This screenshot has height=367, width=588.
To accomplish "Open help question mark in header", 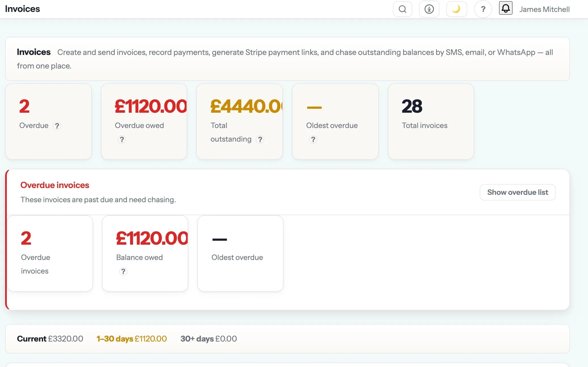I will click(x=483, y=9).
